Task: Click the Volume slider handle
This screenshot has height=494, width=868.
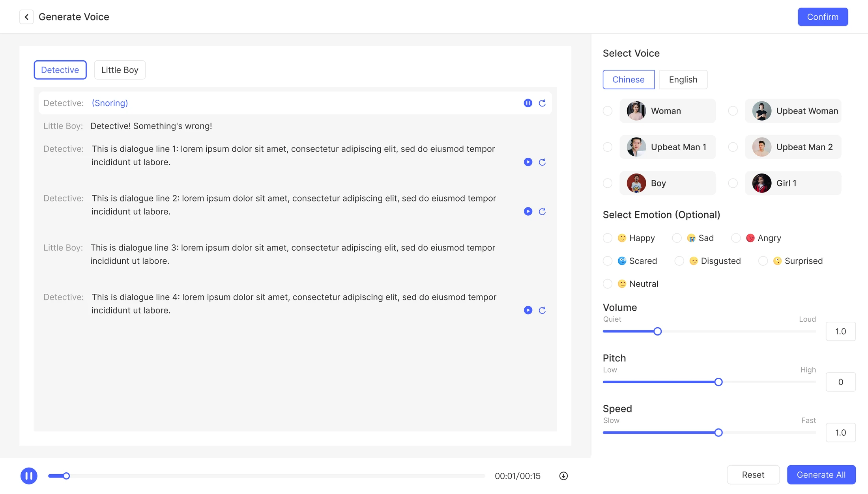Action: 657,332
